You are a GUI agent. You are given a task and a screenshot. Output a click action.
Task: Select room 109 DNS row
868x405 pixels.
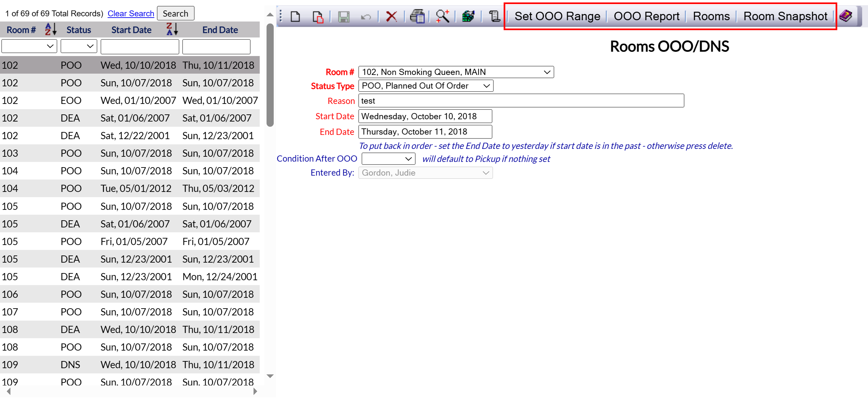(130, 365)
